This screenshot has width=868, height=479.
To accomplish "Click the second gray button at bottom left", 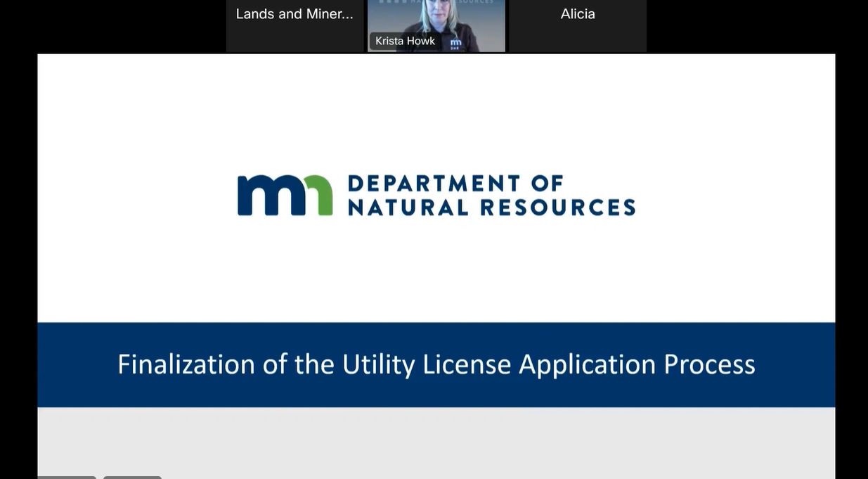I will pyautogui.click(x=132, y=477).
